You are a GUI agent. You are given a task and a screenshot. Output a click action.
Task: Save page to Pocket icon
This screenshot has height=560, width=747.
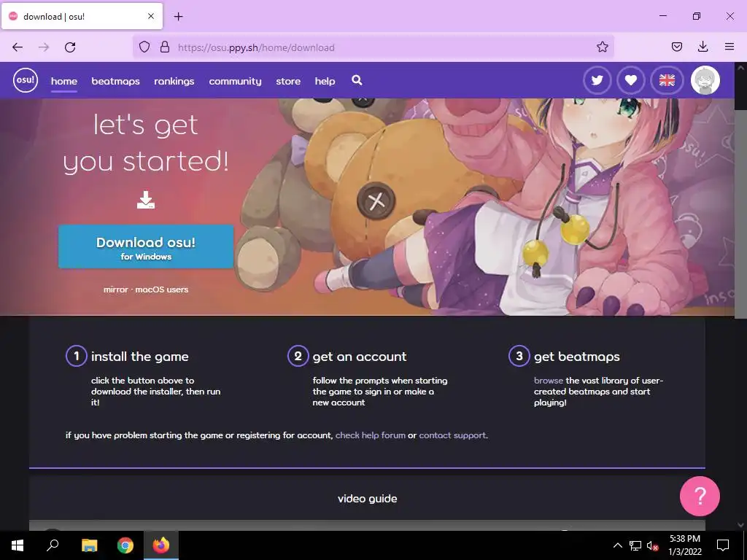click(x=677, y=47)
